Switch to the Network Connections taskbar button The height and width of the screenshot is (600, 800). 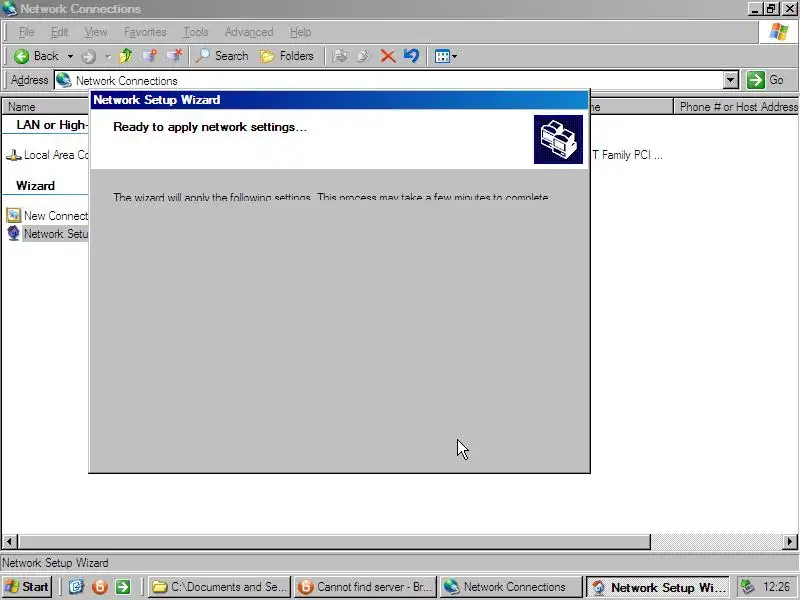(x=511, y=587)
